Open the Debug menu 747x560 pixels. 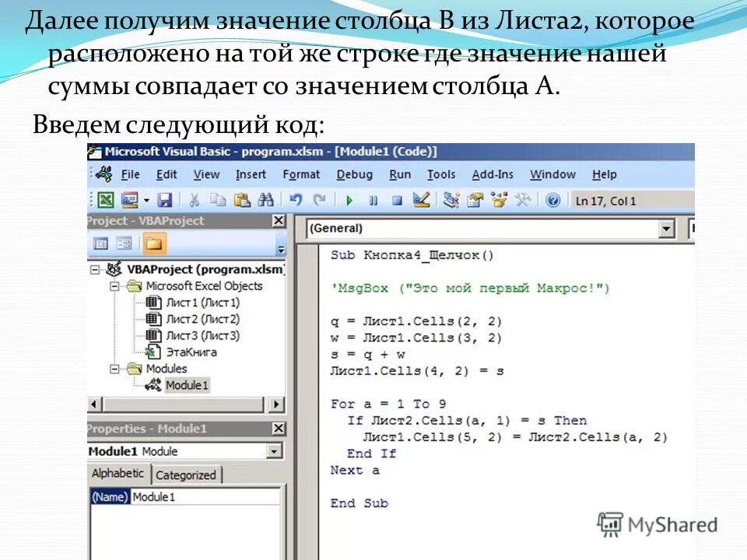tap(353, 174)
